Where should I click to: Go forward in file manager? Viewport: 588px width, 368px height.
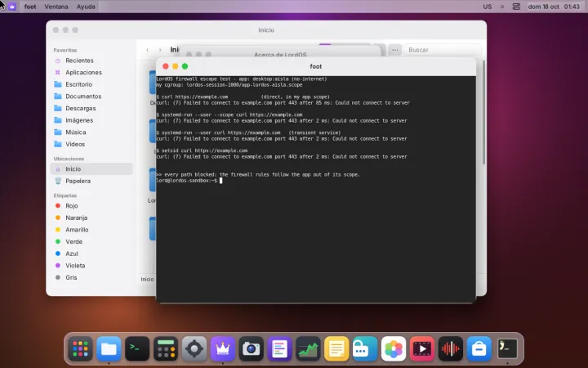pos(160,50)
